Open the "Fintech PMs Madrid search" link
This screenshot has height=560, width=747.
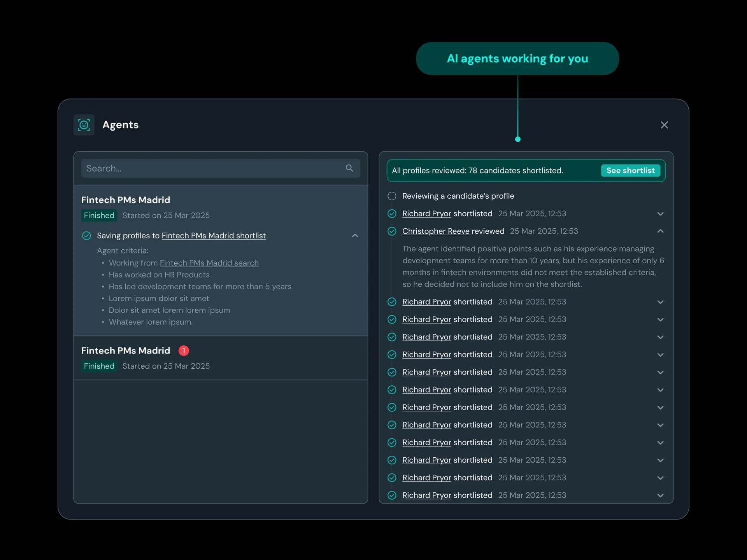point(209,263)
